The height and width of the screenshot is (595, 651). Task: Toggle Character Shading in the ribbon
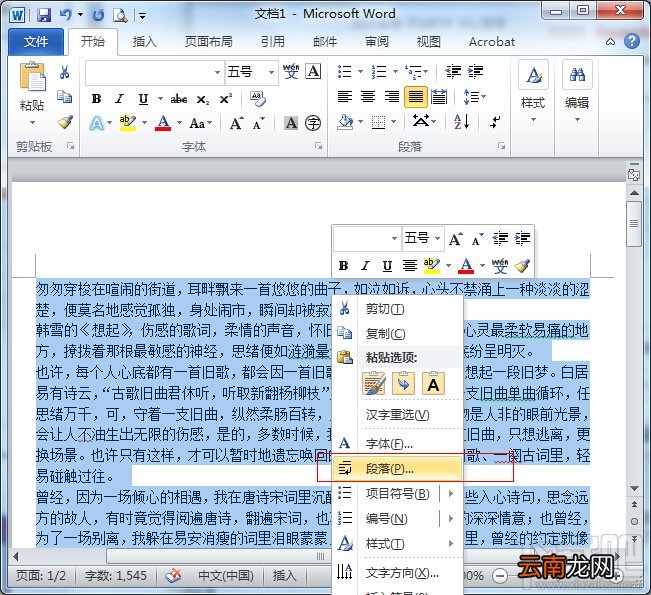[291, 123]
